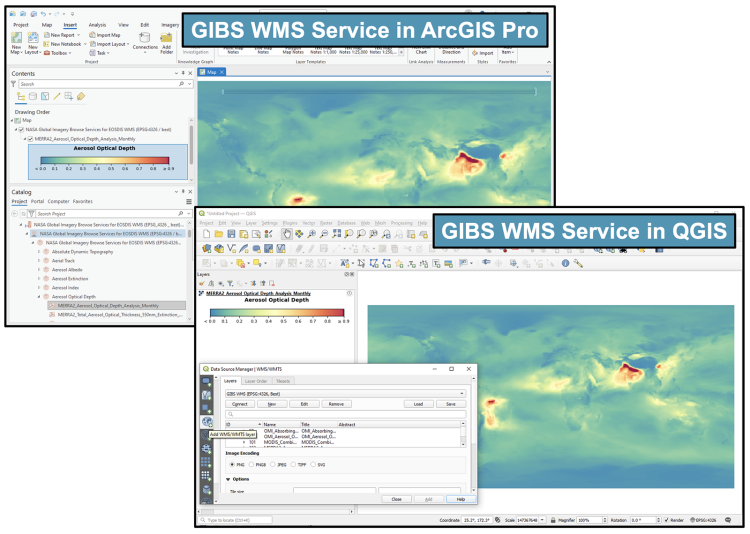Select List By Labeling tag icon in Contents
Viewport: 750px width, 534px height.
81,97
